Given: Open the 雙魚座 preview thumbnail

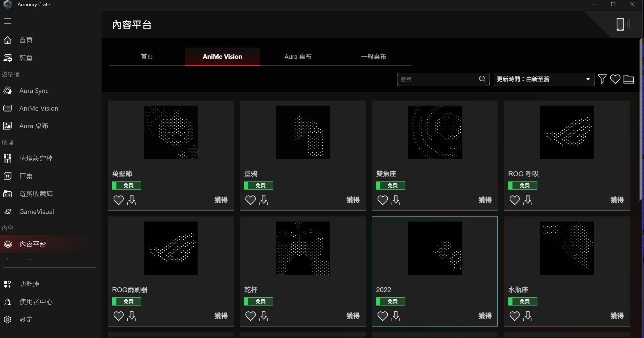Looking at the screenshot, I should (435, 132).
